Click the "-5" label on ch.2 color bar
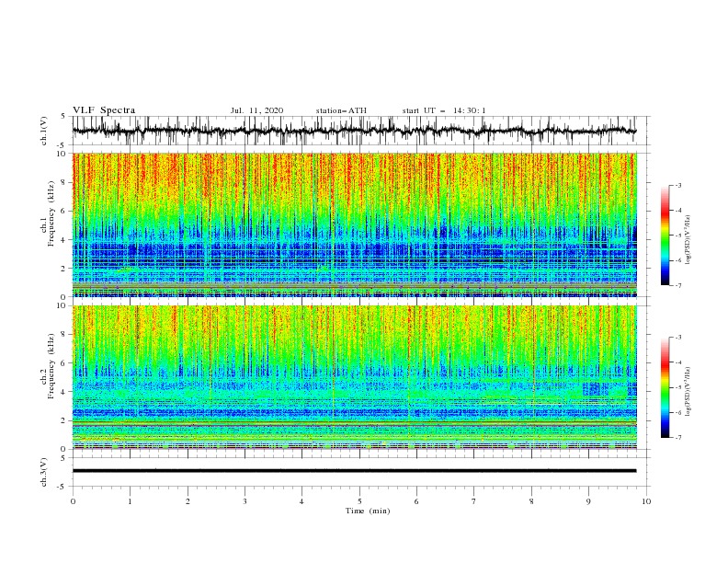 677,387
